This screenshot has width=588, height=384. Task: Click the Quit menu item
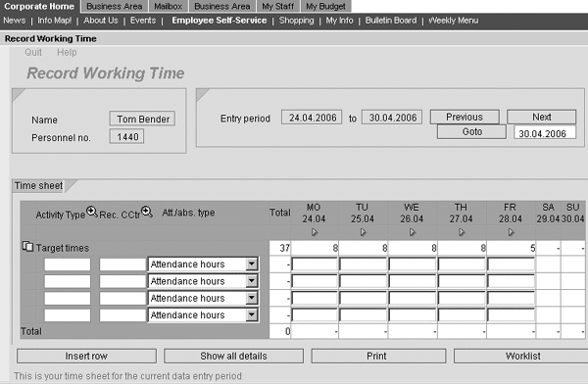33,53
